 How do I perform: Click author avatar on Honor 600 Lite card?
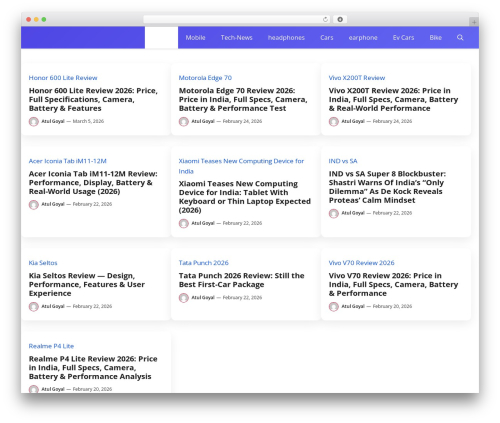(x=34, y=122)
